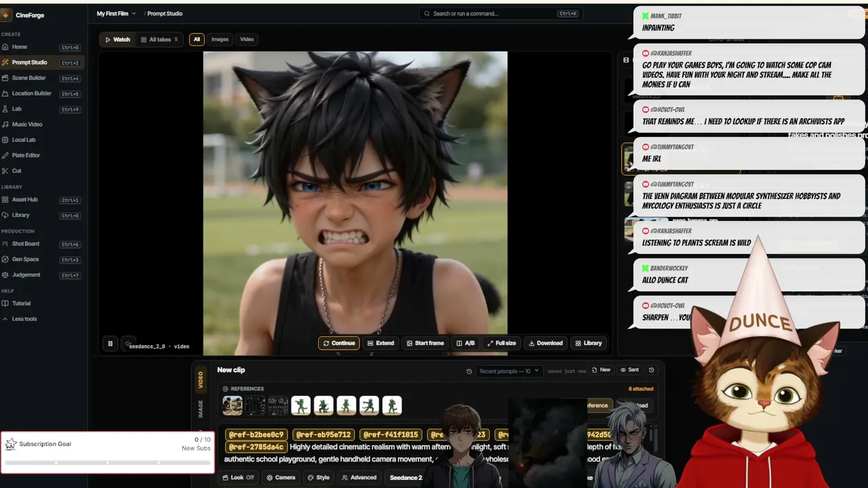Viewport: 868px width, 488px height.
Task: Select the Video filter tab
Action: coord(247,39)
